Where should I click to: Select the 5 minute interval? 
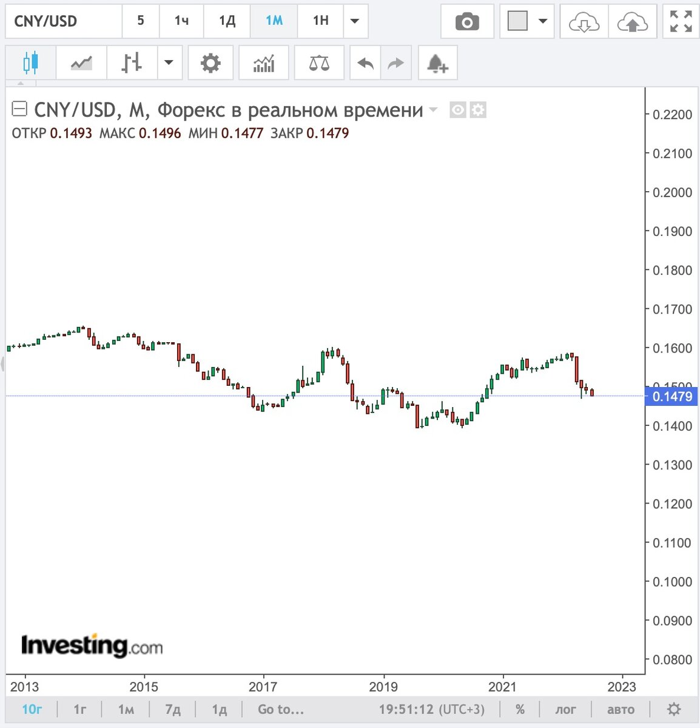pos(141,21)
